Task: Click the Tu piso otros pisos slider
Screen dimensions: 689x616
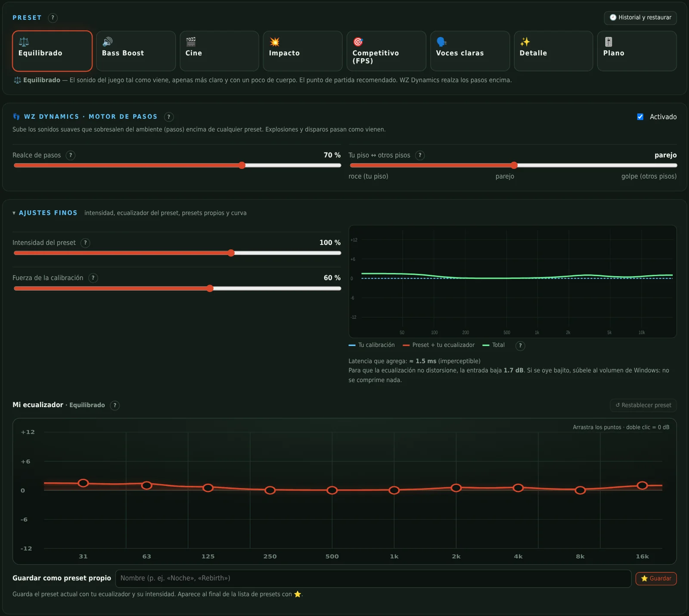Action: click(513, 165)
